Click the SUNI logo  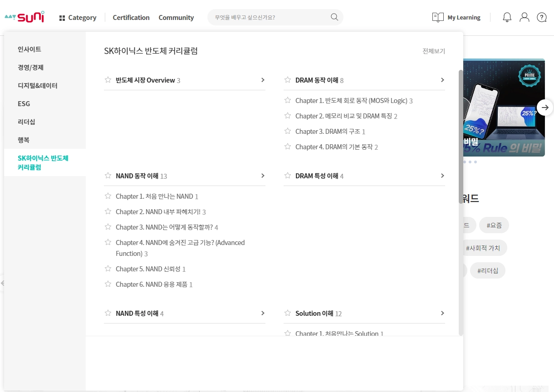tap(25, 17)
